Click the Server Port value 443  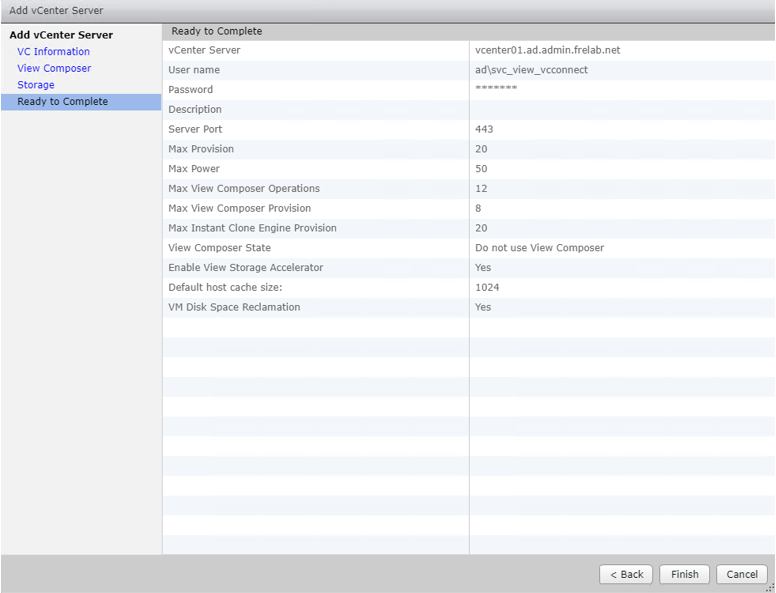(484, 129)
